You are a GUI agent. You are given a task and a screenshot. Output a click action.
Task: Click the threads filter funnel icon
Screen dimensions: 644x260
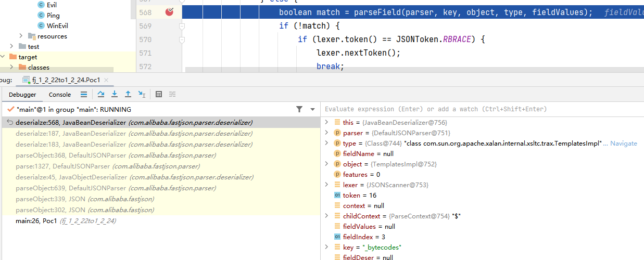[299, 109]
